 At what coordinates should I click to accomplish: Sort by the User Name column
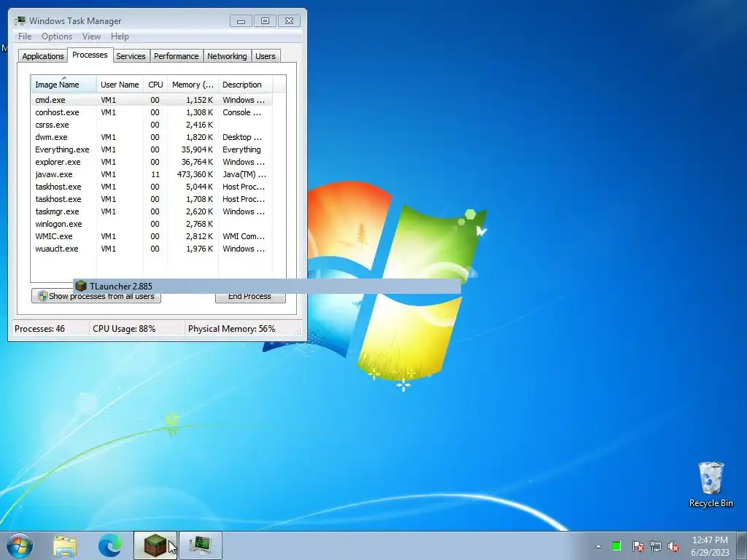tap(120, 85)
